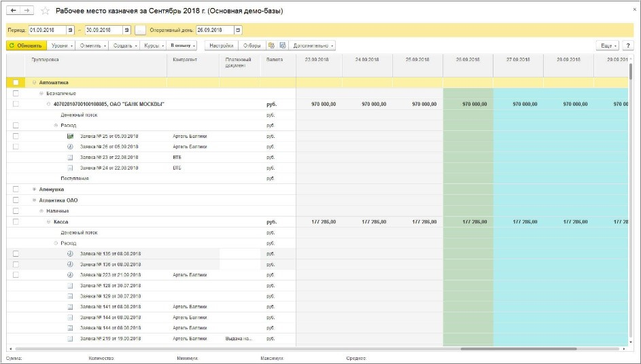This screenshot has width=641, height=364.
Task: Click document icon of Заявка № 25
Action: pyautogui.click(x=70, y=136)
